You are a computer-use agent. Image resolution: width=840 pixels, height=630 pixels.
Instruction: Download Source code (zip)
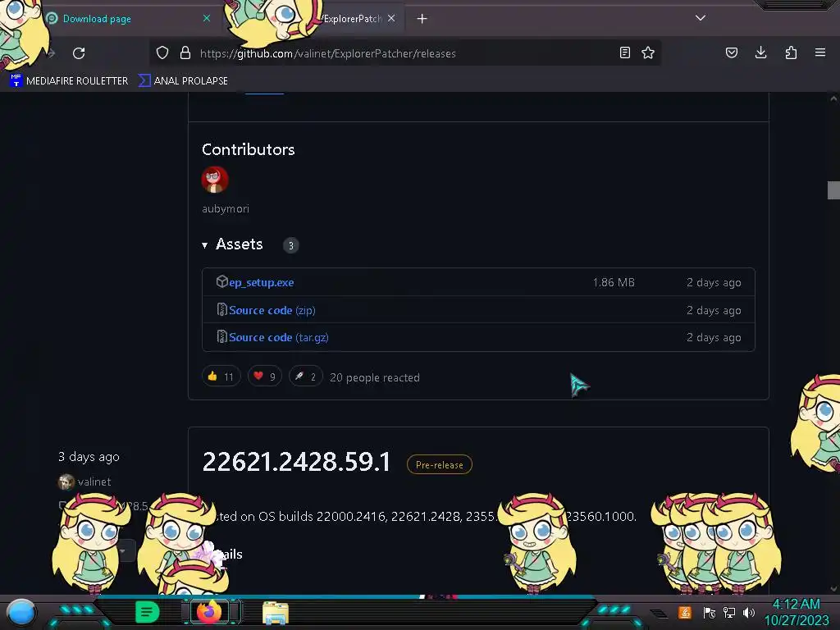(272, 310)
